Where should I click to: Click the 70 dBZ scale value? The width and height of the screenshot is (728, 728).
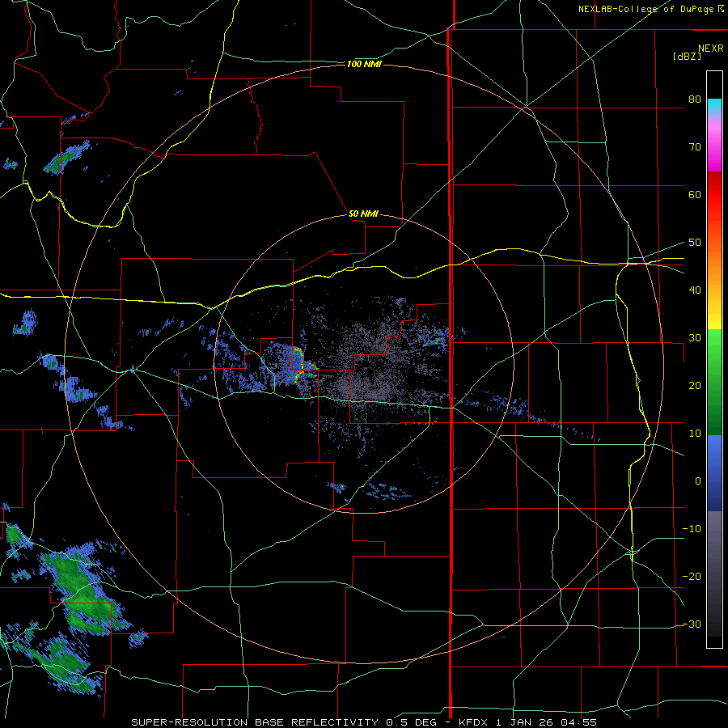695,146
